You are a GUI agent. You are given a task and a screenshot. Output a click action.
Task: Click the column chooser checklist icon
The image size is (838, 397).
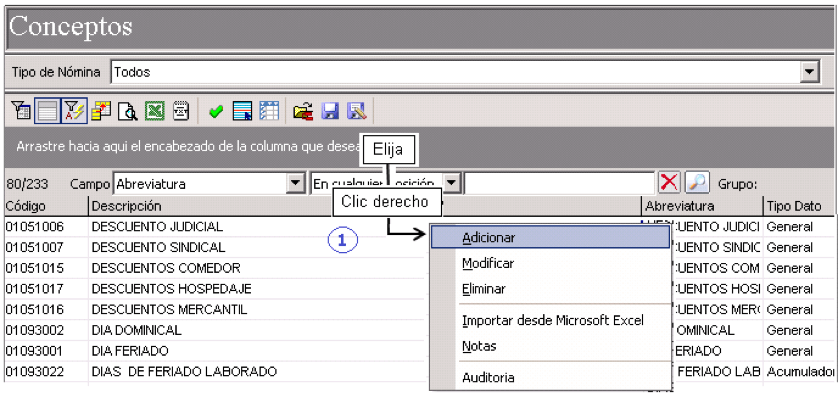pos(269,111)
